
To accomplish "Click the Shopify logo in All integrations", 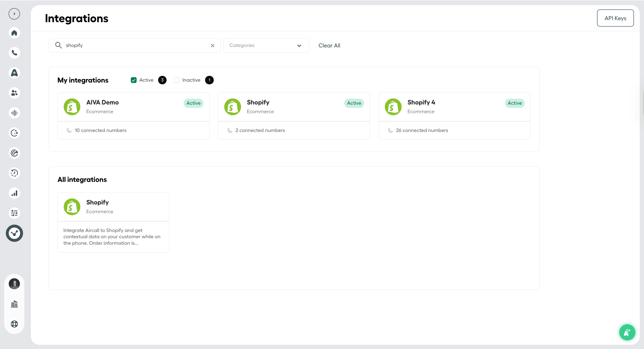I will (72, 207).
